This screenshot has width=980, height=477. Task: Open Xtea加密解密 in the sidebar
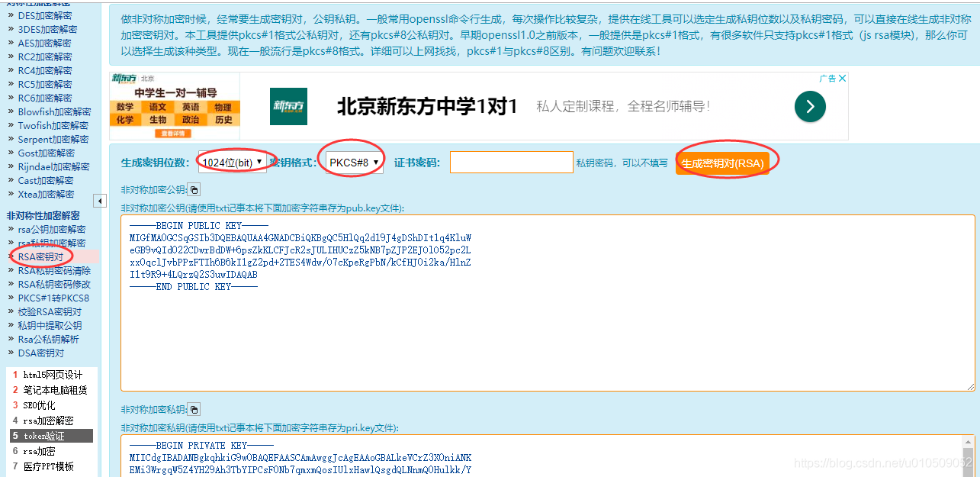[47, 194]
